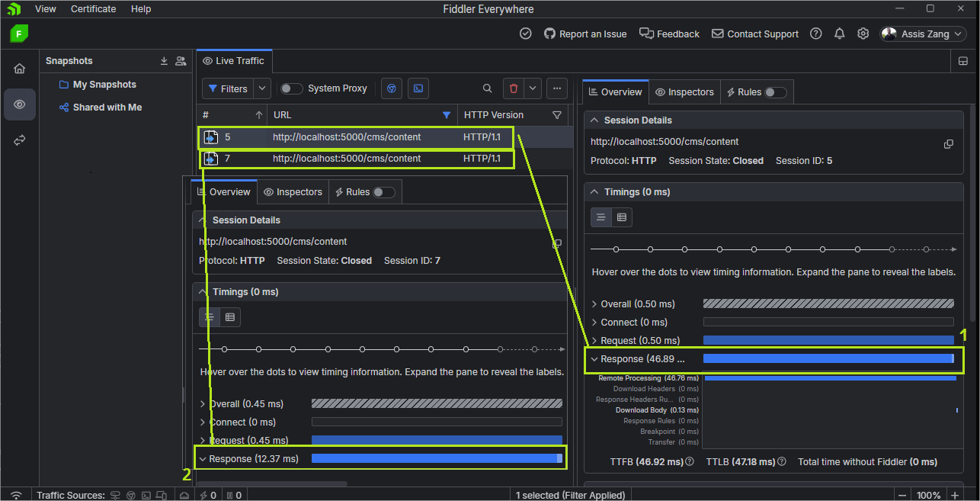This screenshot has width=980, height=501.
Task: Click the HTTP Version column filter icon
Action: (557, 115)
